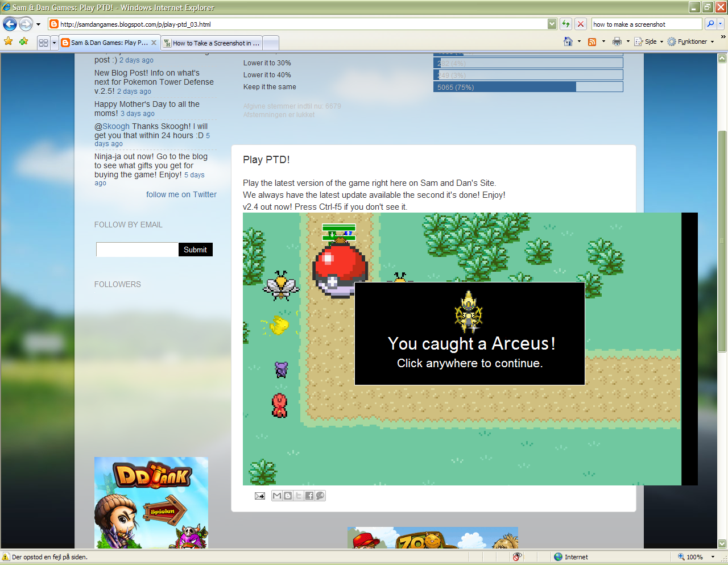Expand the RSS feeds dropdown arrow
The width and height of the screenshot is (728, 565).
point(603,41)
